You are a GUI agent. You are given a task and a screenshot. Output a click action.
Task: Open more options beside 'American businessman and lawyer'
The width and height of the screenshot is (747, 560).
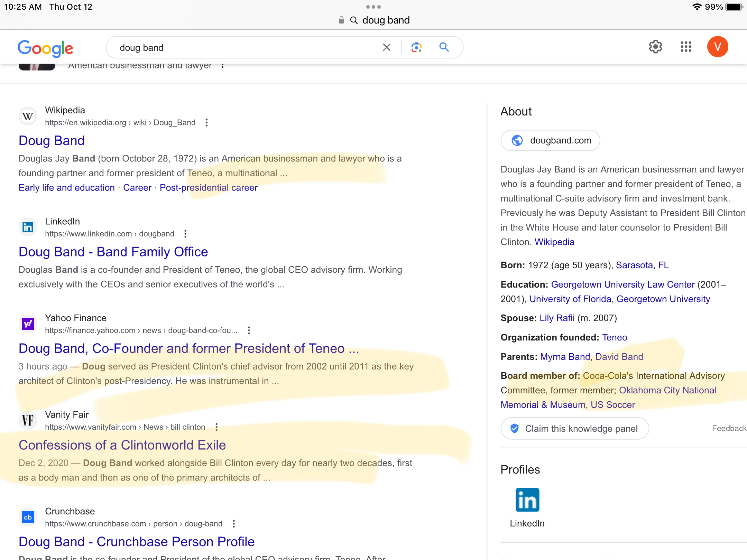(x=222, y=65)
